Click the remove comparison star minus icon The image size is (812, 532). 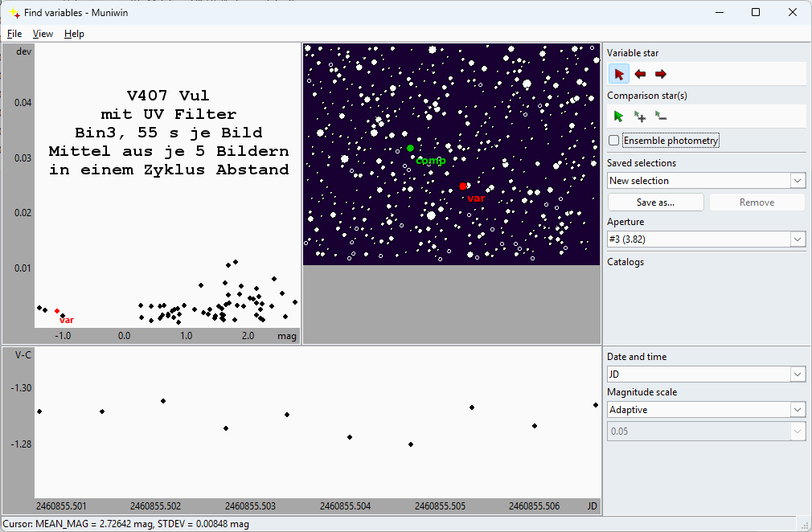(x=661, y=117)
